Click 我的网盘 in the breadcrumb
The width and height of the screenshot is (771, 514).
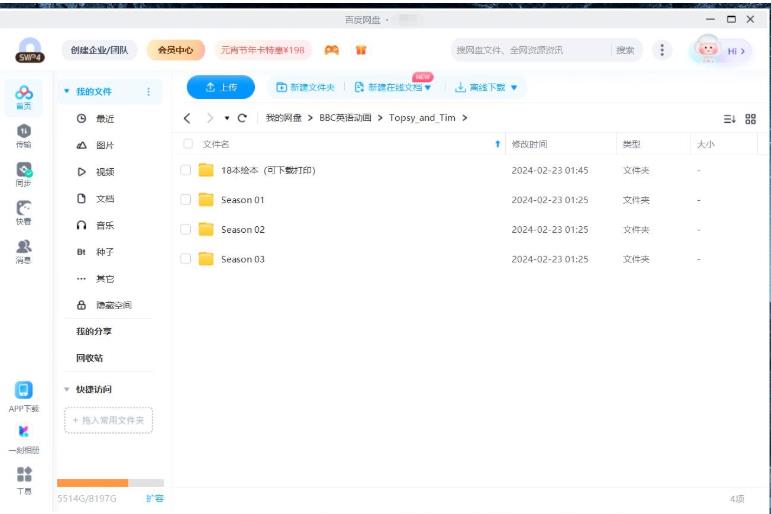point(284,118)
